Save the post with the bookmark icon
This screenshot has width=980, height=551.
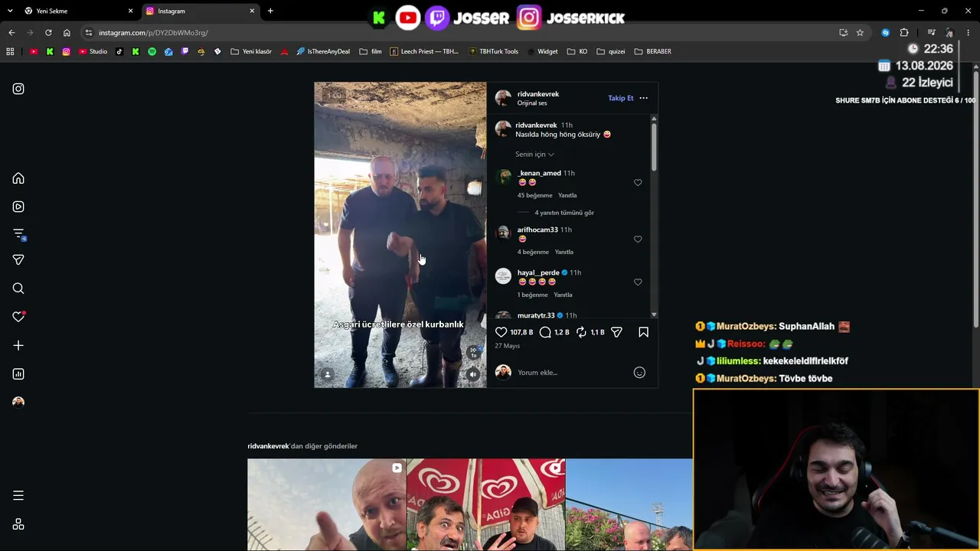pyautogui.click(x=643, y=332)
